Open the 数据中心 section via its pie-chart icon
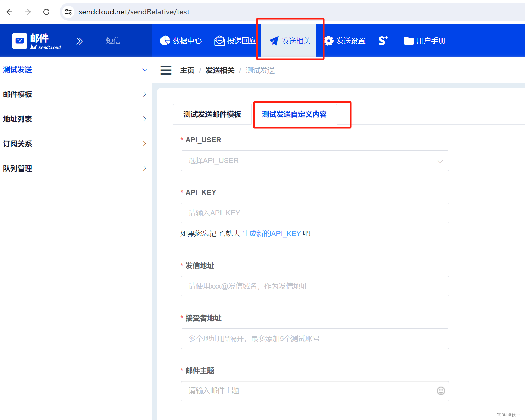Screen dimensions: 525x420 tap(165, 40)
